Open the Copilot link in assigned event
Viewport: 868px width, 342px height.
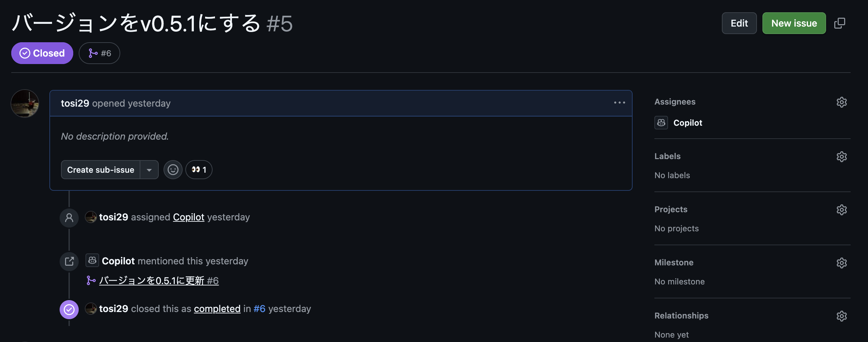click(189, 217)
